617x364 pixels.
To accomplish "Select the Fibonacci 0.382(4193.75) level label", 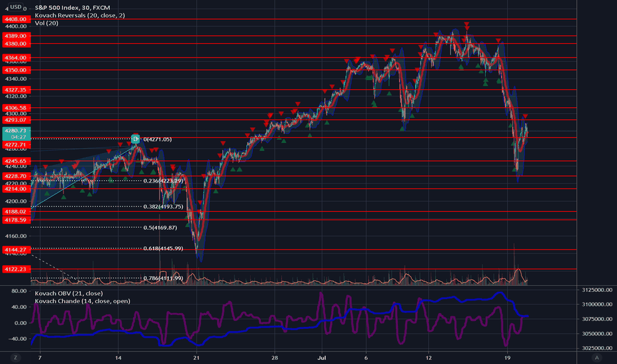I will pyautogui.click(x=164, y=206).
